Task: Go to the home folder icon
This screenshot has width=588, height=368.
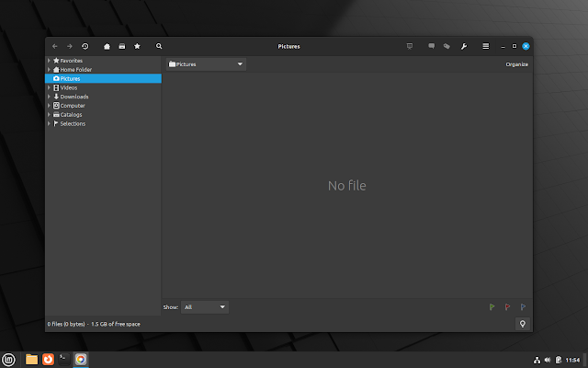Action: coord(107,46)
